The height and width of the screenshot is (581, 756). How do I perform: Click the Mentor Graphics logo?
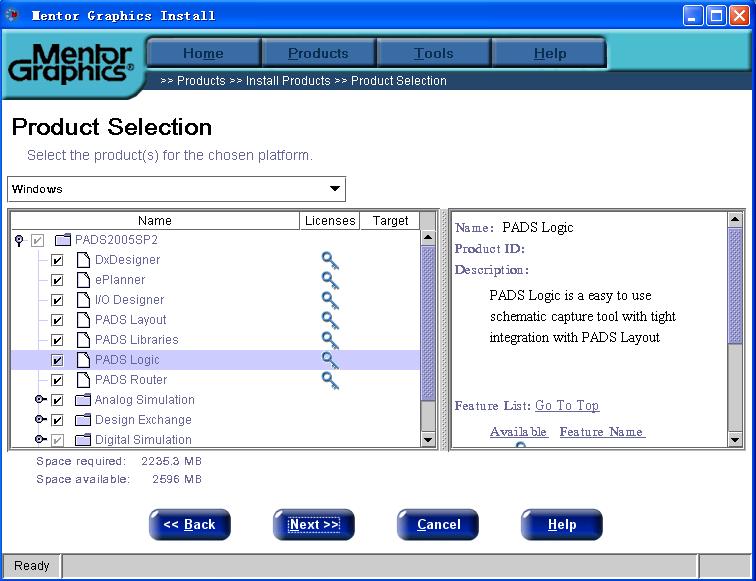[x=70, y=64]
